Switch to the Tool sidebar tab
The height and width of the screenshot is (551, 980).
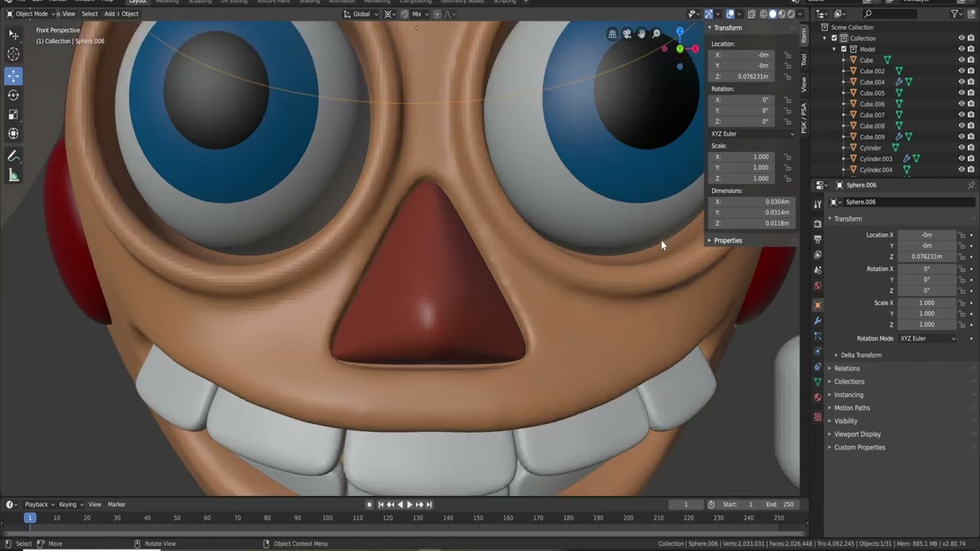pos(804,60)
